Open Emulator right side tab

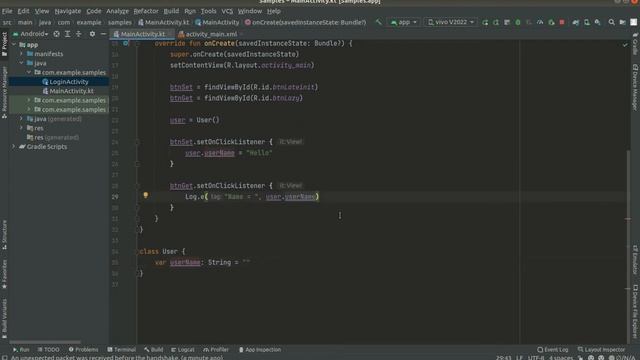(x=635, y=260)
